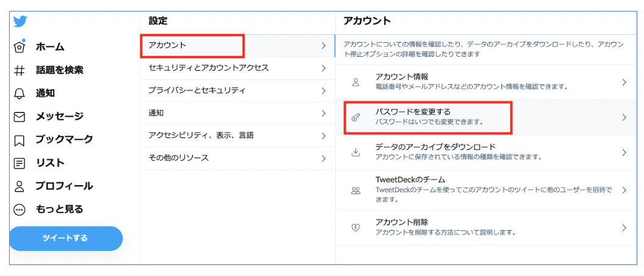644x276 pixels.
Task: Click chevron on プライバシーとセキュリティ row
Action: [324, 91]
